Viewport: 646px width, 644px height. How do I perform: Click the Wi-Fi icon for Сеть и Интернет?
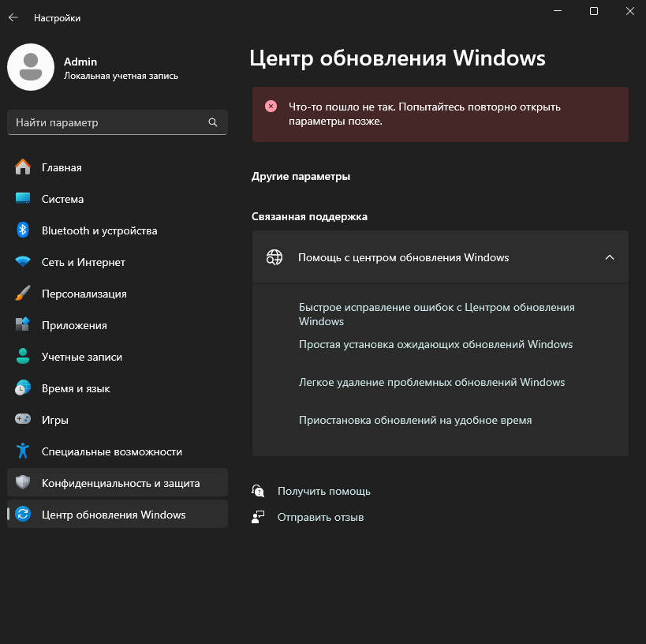(x=23, y=261)
